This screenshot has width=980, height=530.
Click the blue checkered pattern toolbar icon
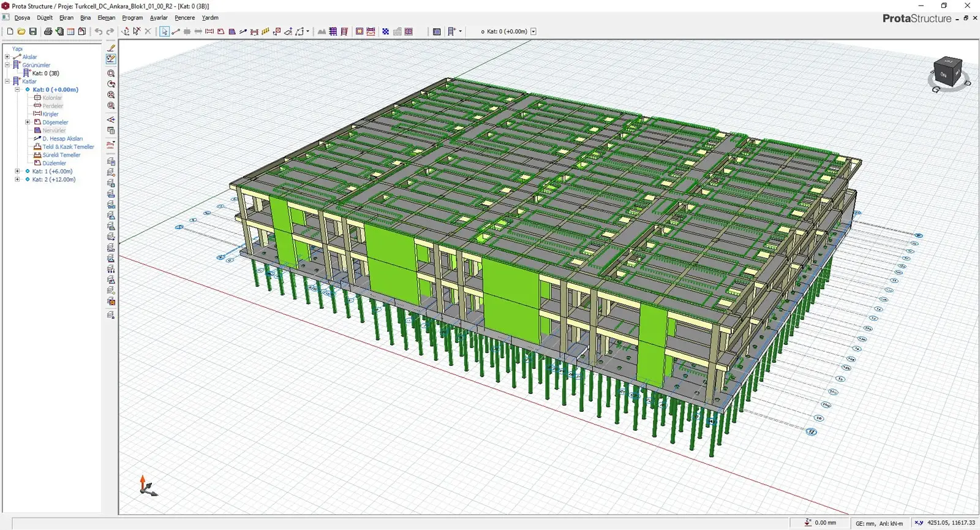385,31
